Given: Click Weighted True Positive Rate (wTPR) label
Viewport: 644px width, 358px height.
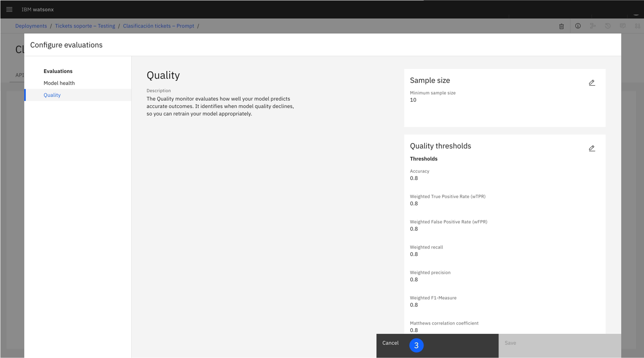Looking at the screenshot, I should pyautogui.click(x=447, y=197).
